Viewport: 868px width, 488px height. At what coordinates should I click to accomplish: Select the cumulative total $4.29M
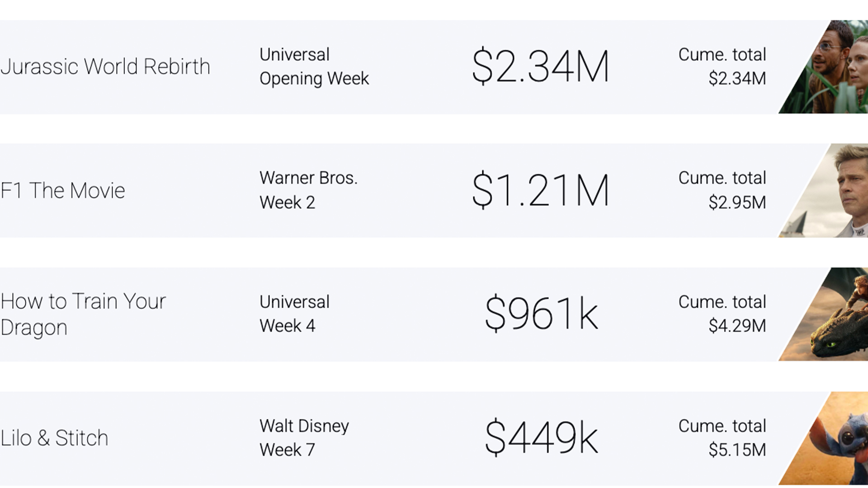(737, 326)
